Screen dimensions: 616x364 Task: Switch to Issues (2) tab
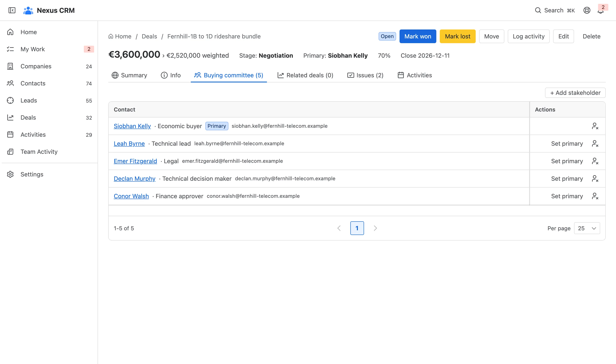click(x=365, y=75)
